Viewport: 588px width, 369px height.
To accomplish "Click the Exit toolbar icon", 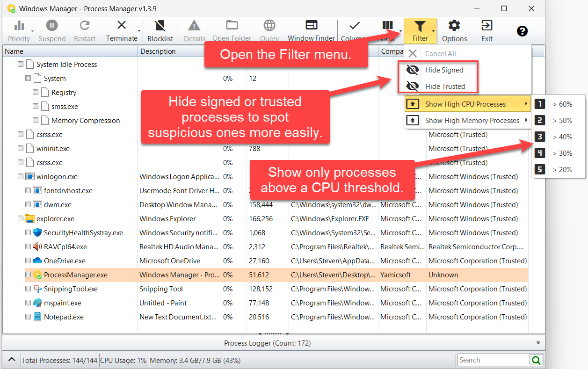I will 487,26.
